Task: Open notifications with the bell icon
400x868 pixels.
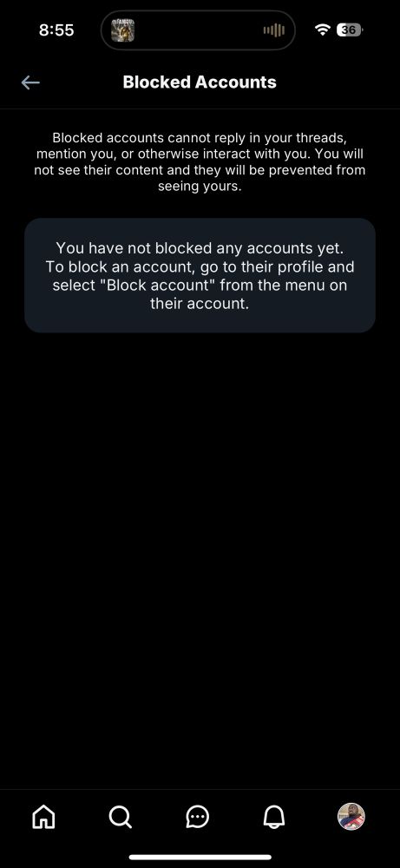Action: [x=274, y=816]
